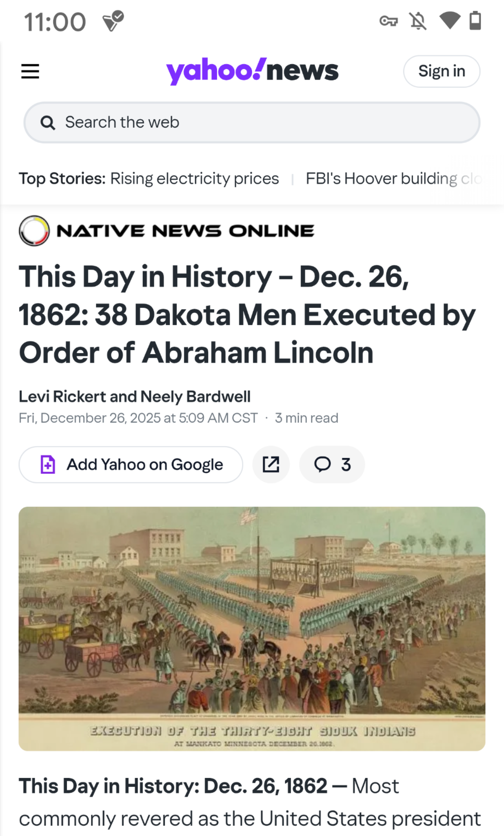
Task: Click the purple add-document icon
Action: (48, 465)
